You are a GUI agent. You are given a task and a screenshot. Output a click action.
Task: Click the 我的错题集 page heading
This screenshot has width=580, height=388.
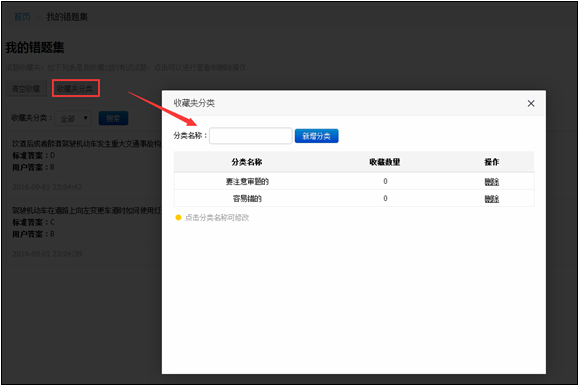pos(35,47)
